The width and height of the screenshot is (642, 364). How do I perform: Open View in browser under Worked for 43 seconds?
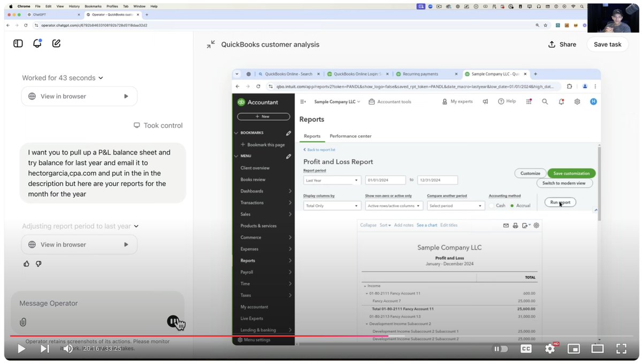point(79,96)
